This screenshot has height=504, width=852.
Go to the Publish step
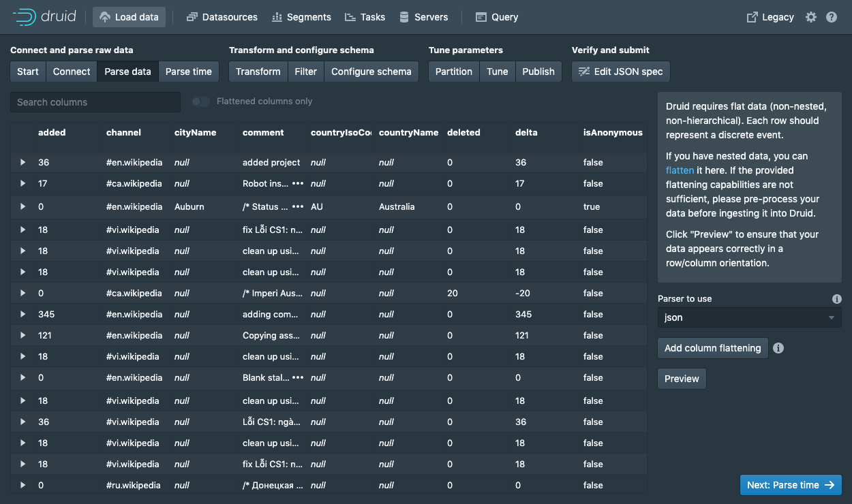pos(538,72)
